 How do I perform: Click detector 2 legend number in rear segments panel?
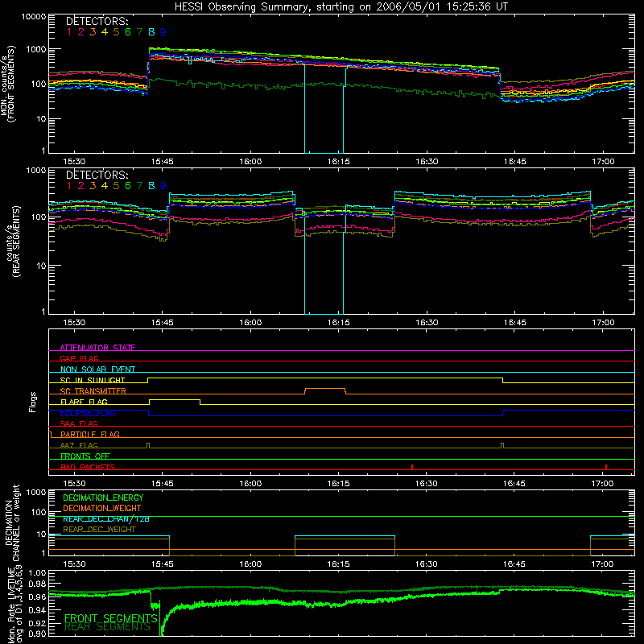[x=81, y=186]
